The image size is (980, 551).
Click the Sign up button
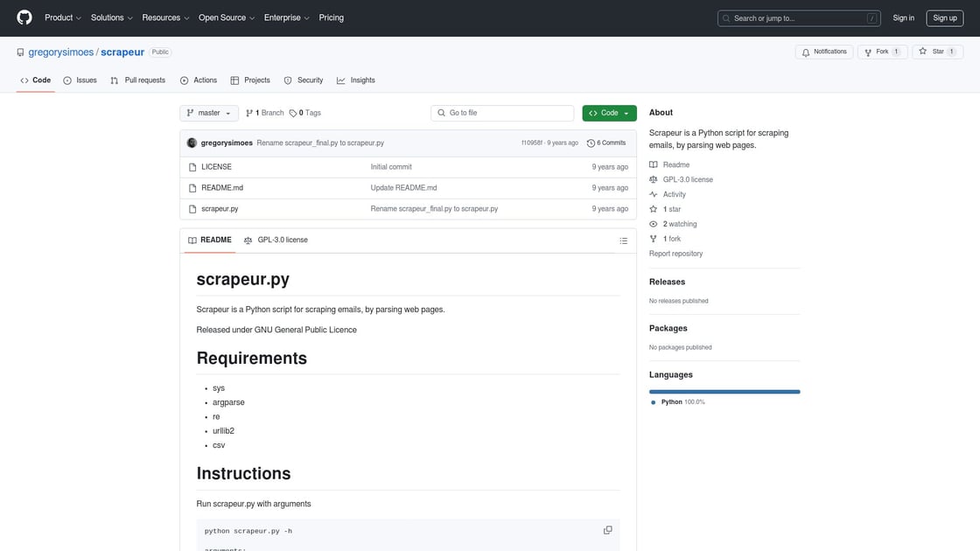click(945, 17)
